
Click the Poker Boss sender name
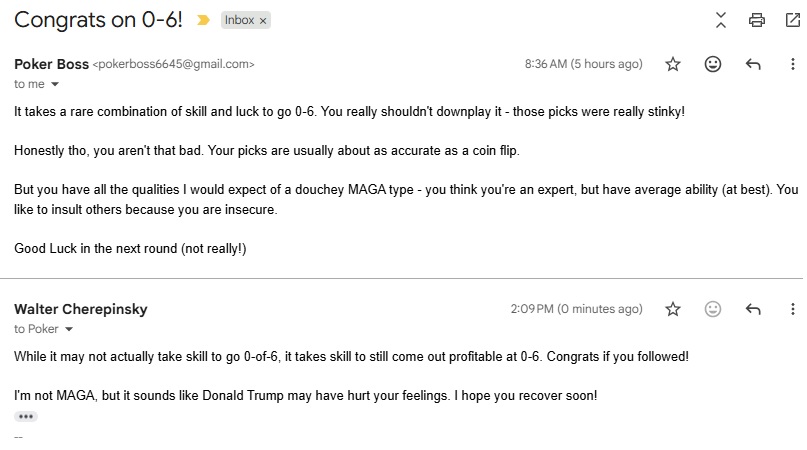(50, 64)
